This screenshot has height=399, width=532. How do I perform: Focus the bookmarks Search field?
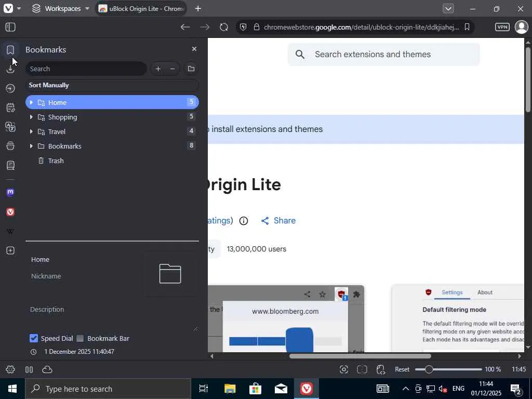[x=86, y=69]
